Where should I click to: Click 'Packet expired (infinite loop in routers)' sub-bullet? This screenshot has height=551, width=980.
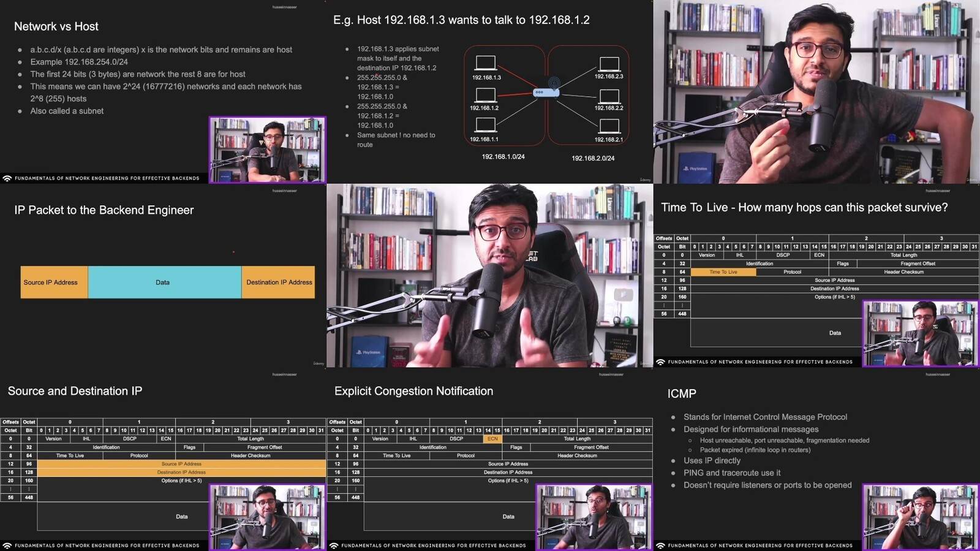click(755, 450)
